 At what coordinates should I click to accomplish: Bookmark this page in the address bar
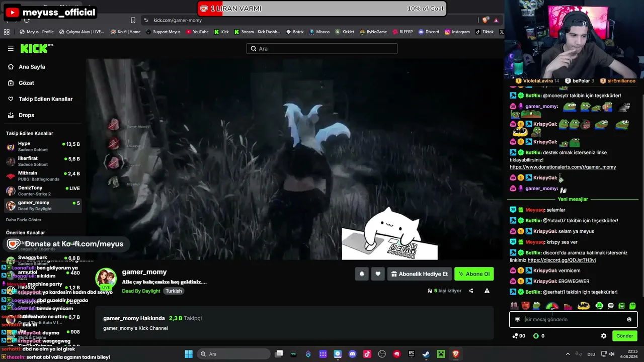pos(133,20)
